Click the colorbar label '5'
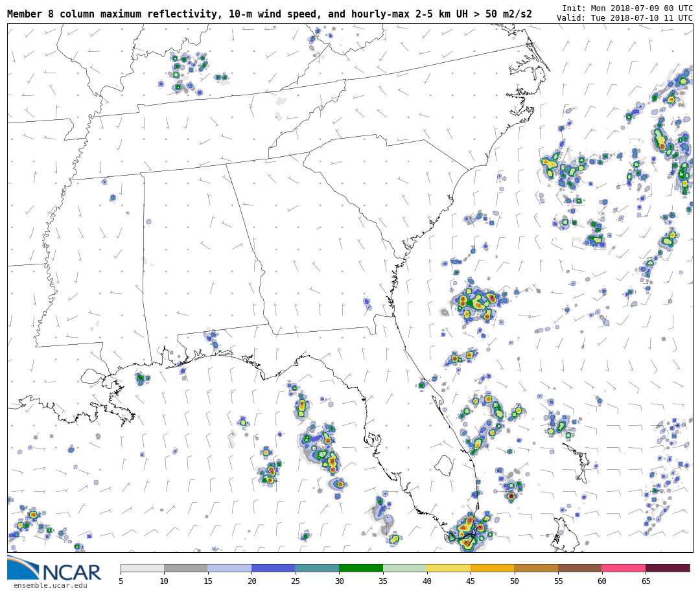This screenshot has height=593, width=700. (x=121, y=581)
